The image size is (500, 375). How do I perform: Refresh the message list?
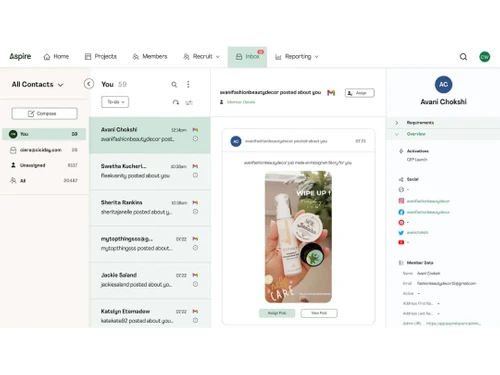(x=176, y=102)
